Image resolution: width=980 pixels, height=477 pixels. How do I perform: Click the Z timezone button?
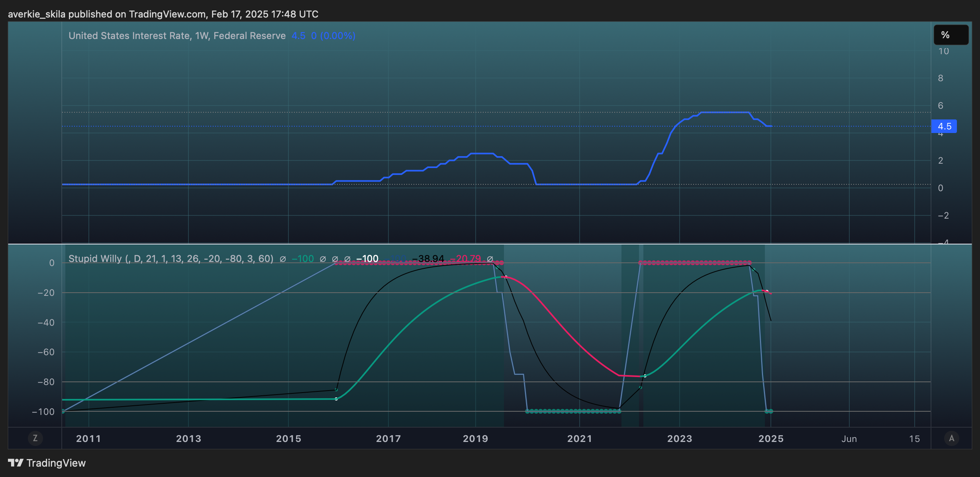(35, 438)
